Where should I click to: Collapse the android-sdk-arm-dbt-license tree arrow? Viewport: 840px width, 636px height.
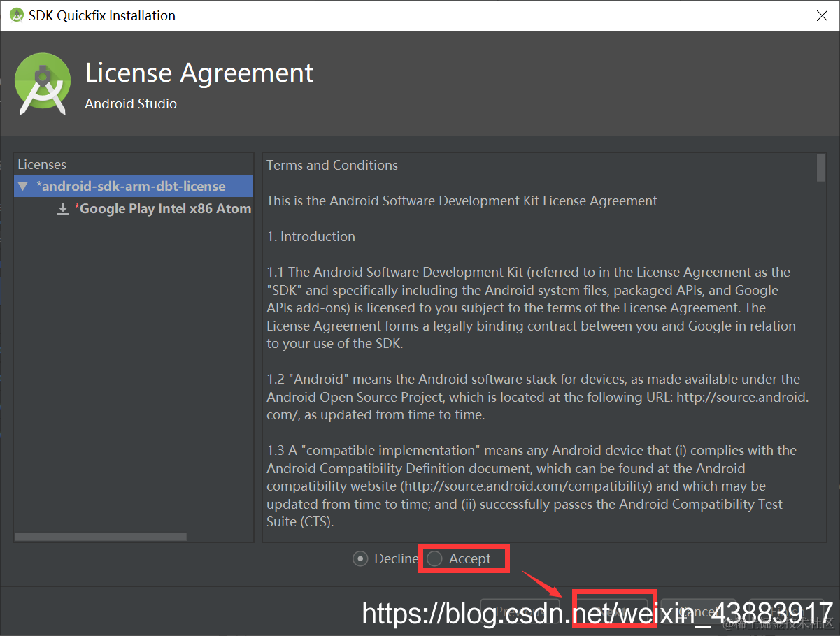click(x=23, y=187)
